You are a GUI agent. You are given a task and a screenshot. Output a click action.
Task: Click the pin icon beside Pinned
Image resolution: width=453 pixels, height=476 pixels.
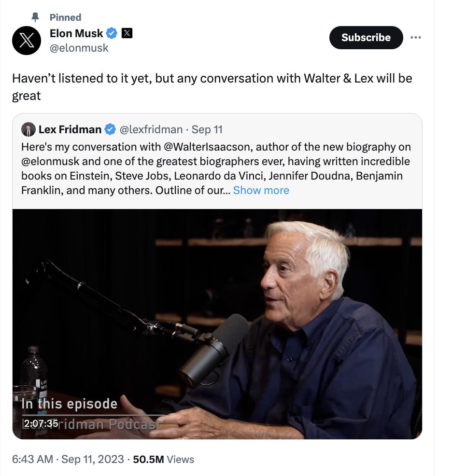[x=35, y=17]
